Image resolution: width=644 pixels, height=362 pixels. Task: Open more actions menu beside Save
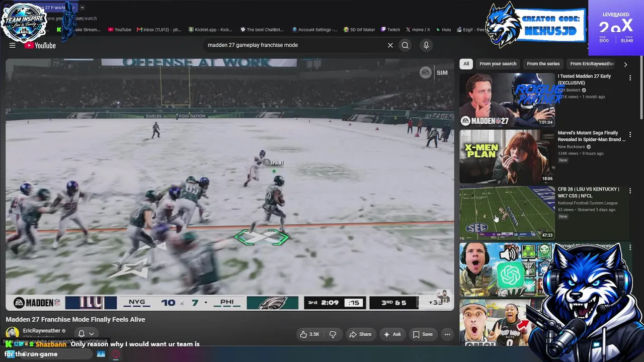447,334
